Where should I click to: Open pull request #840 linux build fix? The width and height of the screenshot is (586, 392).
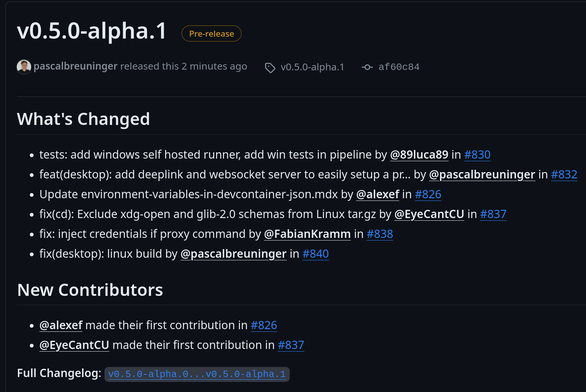pyautogui.click(x=315, y=254)
